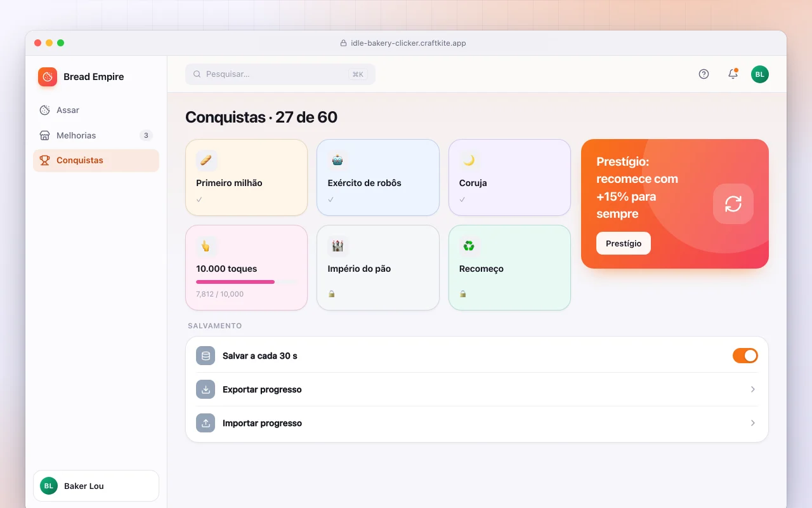Click the SALVAMENTO section label

214,326
